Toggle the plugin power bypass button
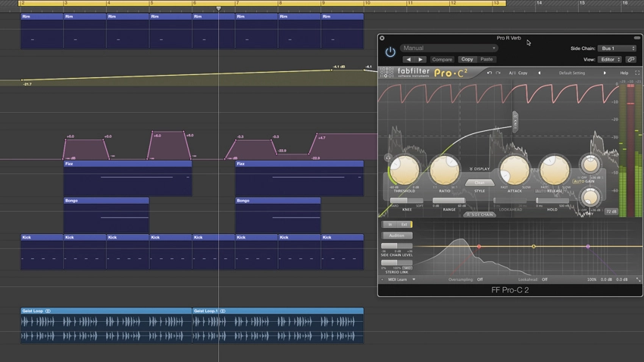This screenshot has width=644, height=362. [390, 52]
